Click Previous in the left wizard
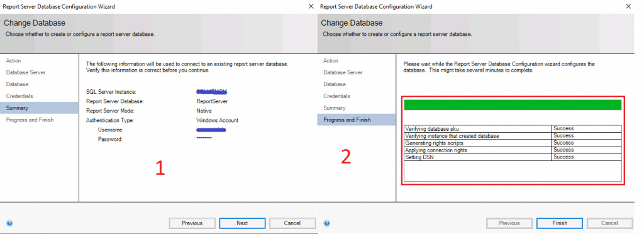 (192, 223)
